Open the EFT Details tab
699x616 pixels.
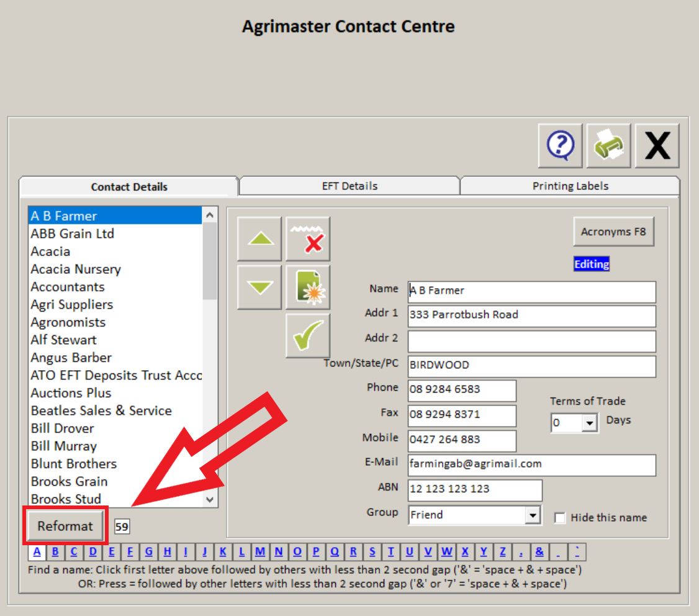click(349, 186)
